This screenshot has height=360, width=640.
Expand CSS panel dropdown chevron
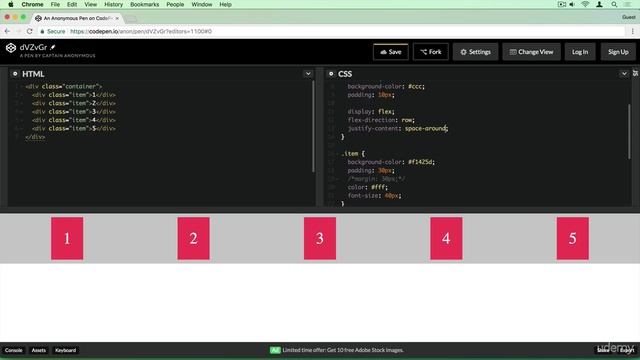pos(624,74)
